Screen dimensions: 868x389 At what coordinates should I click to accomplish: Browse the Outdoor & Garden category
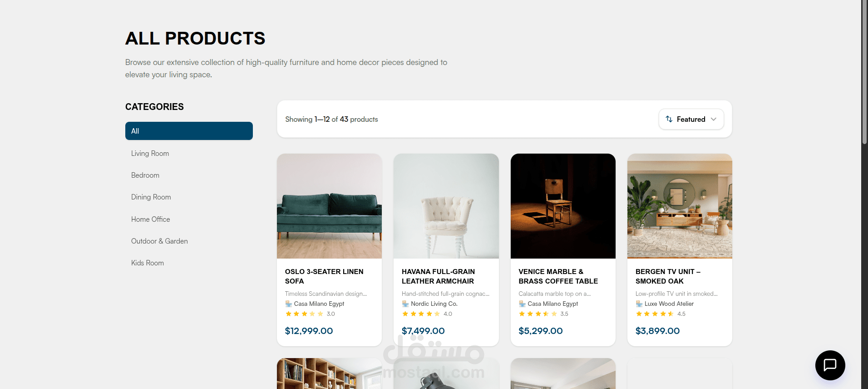[159, 241]
